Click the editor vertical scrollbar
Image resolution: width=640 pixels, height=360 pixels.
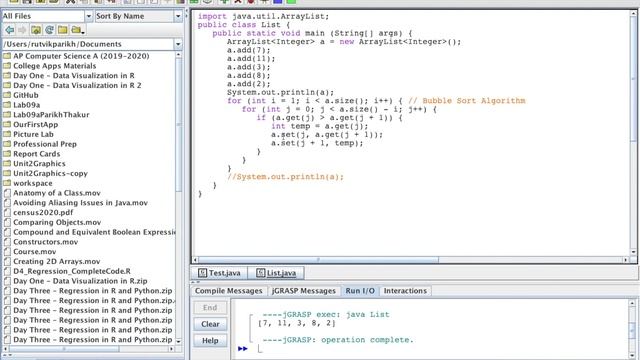pyautogui.click(x=633, y=80)
